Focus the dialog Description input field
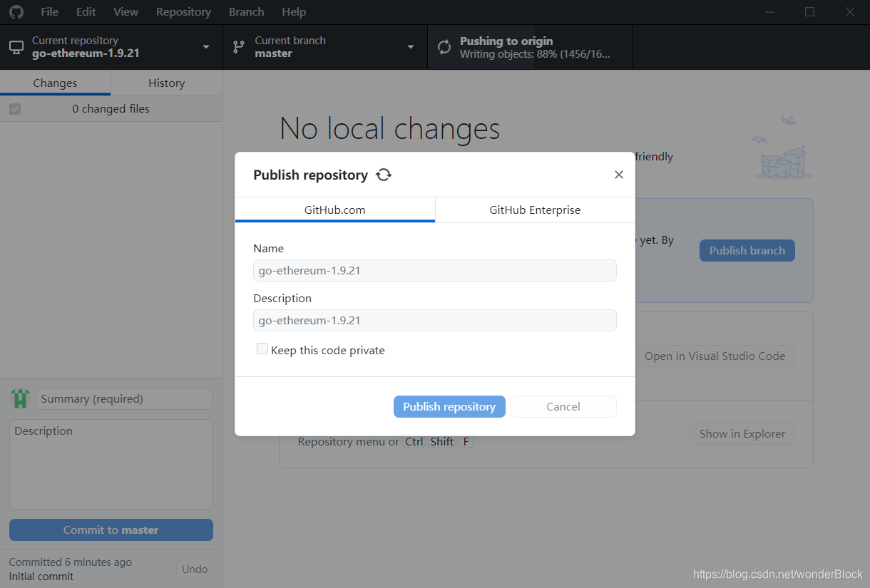This screenshot has height=588, width=870. click(435, 321)
